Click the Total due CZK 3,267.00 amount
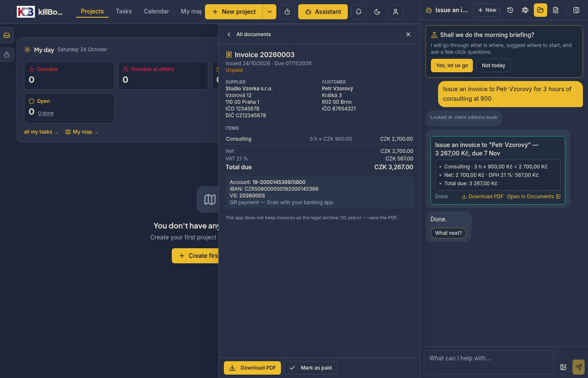 click(x=394, y=167)
